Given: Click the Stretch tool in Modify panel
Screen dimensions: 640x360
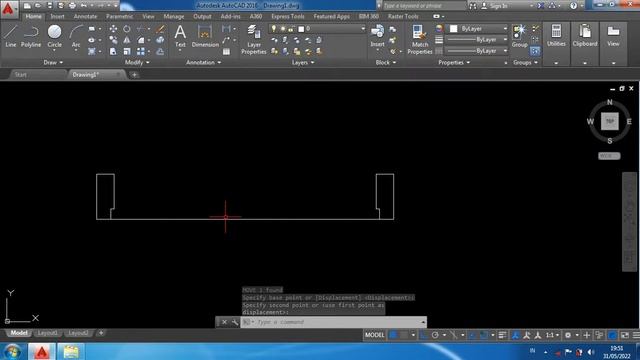Looking at the screenshot, I should tap(113, 51).
